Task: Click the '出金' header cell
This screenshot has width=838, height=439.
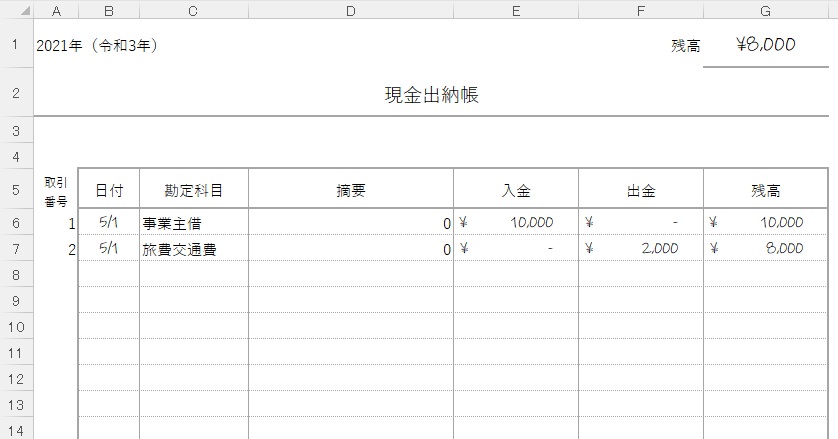Action: click(641, 190)
